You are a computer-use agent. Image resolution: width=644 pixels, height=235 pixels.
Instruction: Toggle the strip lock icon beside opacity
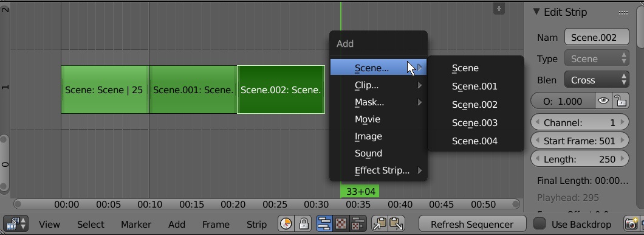tap(620, 101)
